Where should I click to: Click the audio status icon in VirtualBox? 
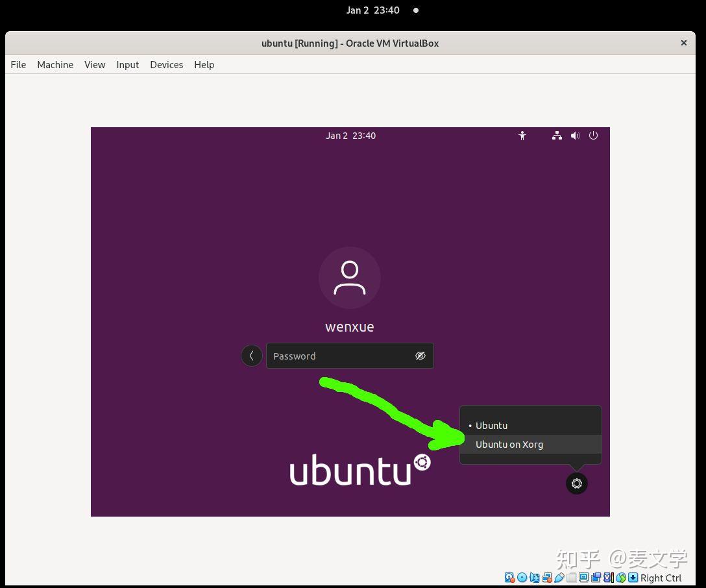[535, 578]
